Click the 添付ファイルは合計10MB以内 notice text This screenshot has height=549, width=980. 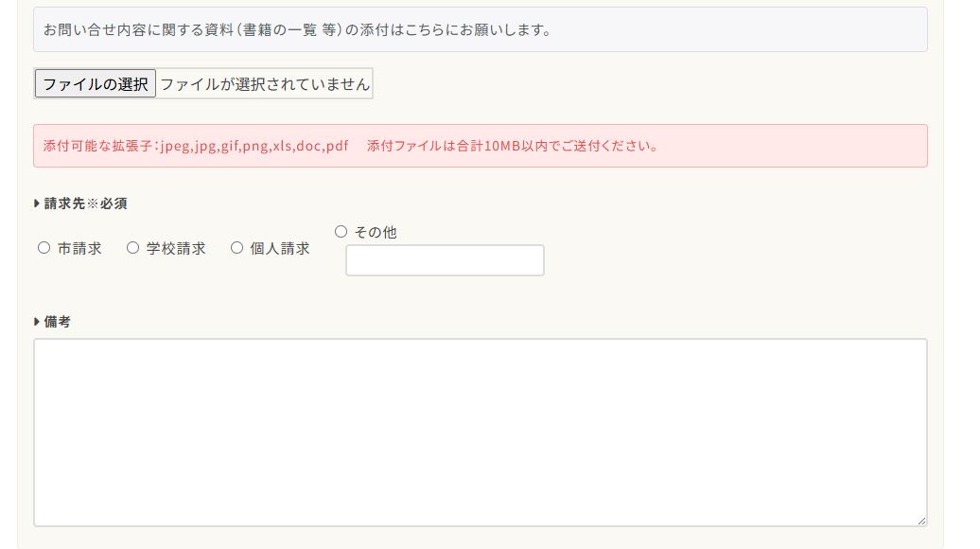pyautogui.click(x=512, y=146)
